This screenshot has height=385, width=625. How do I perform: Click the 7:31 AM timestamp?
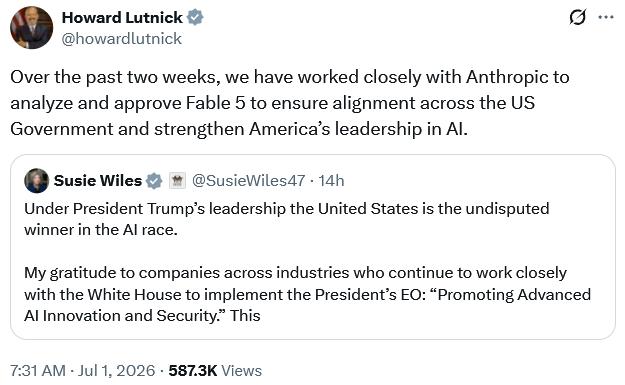[x=38, y=371]
